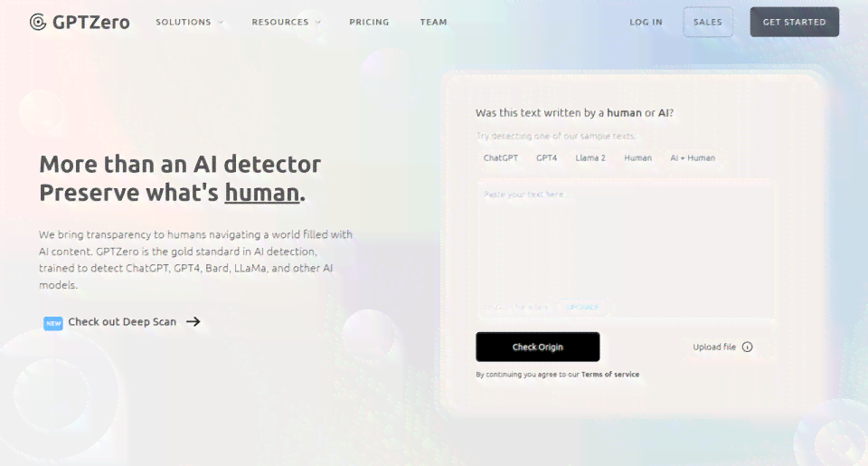Viewport: 868px width, 466px height.
Task: Click the 'More than an AI detector' heading
Action: [x=180, y=164]
